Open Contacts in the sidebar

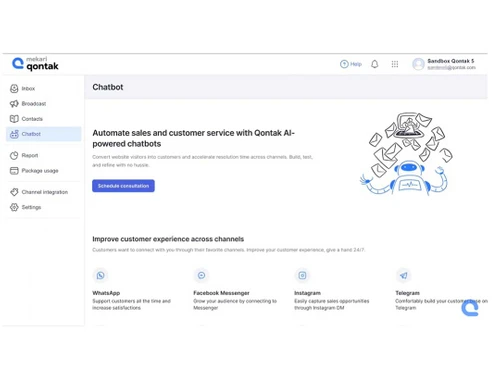[43, 119]
